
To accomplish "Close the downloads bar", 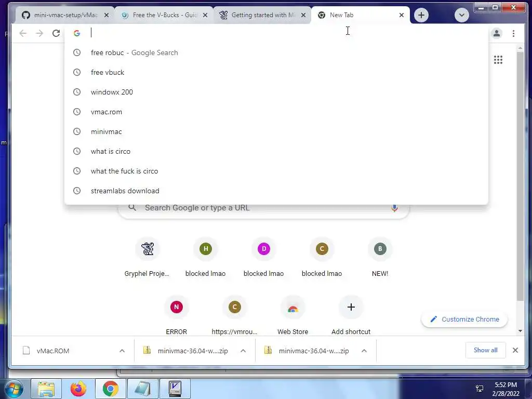I will pos(515,350).
